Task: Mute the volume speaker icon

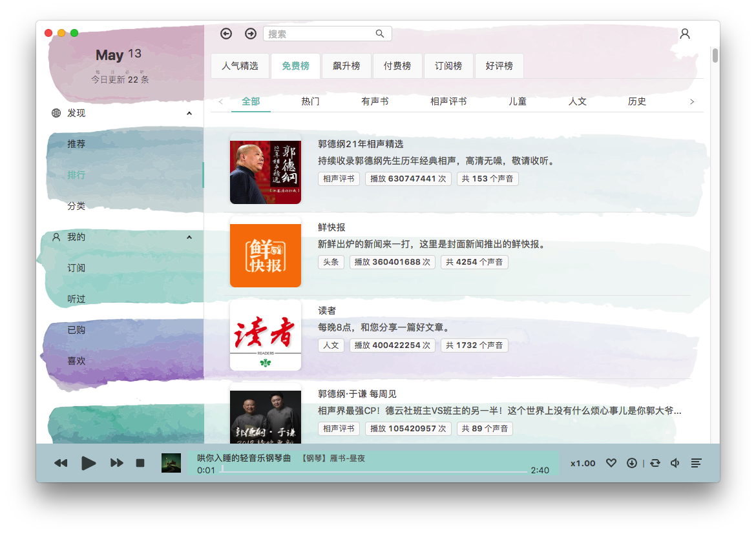Action: pyautogui.click(x=675, y=463)
